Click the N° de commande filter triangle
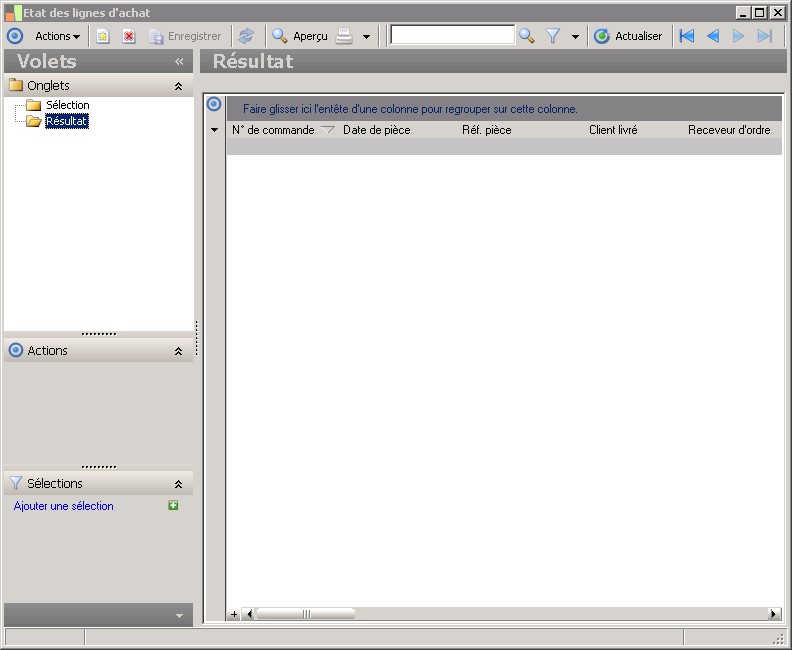 click(x=328, y=130)
